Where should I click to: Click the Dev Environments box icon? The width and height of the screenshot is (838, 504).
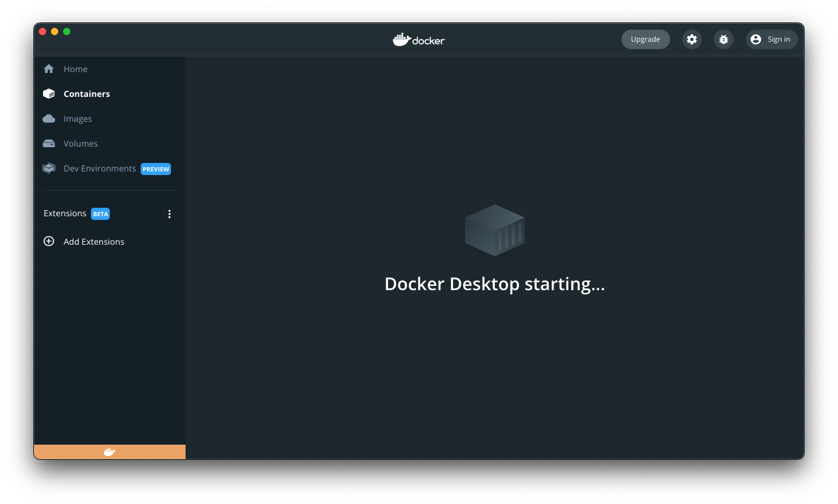click(49, 168)
